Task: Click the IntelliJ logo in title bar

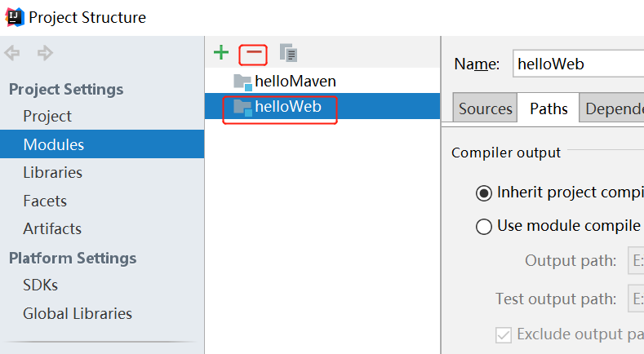Action: tap(14, 16)
